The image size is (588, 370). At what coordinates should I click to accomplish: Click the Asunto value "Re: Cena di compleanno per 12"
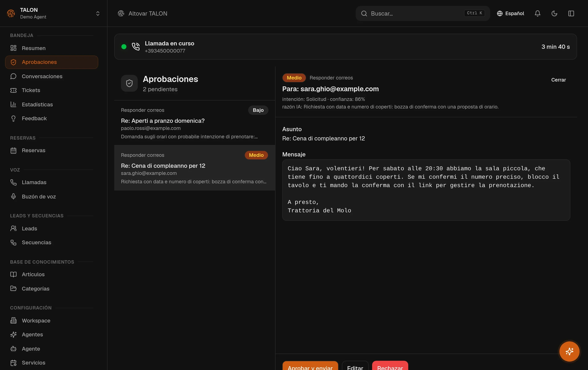point(324,138)
